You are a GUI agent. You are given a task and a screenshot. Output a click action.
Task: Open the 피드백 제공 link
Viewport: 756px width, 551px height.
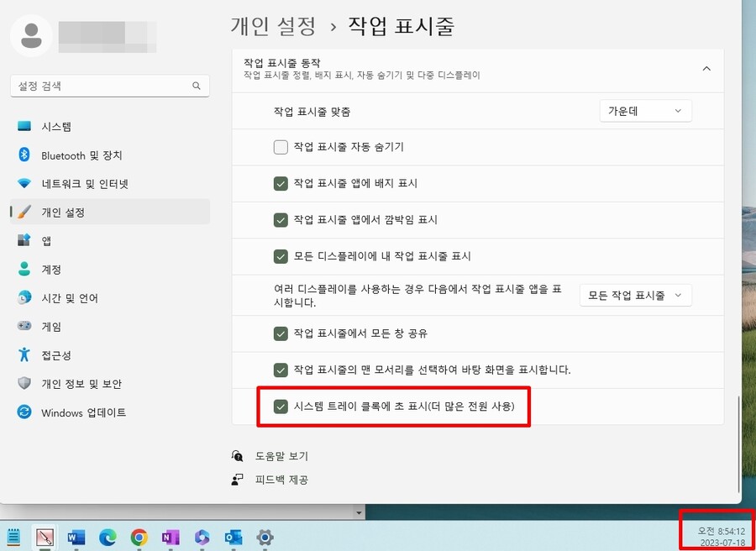pyautogui.click(x=281, y=480)
